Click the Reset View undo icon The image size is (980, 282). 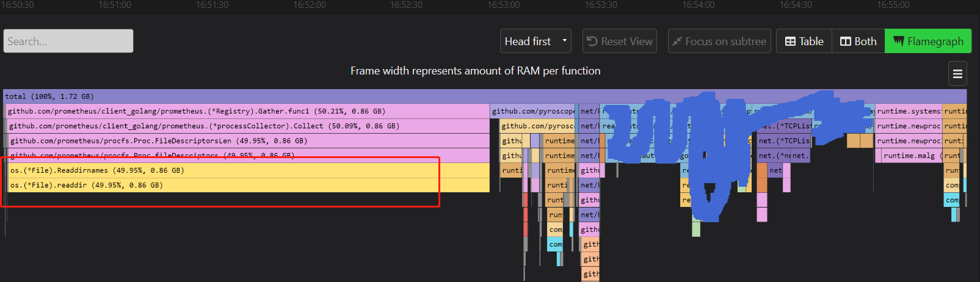(x=592, y=41)
